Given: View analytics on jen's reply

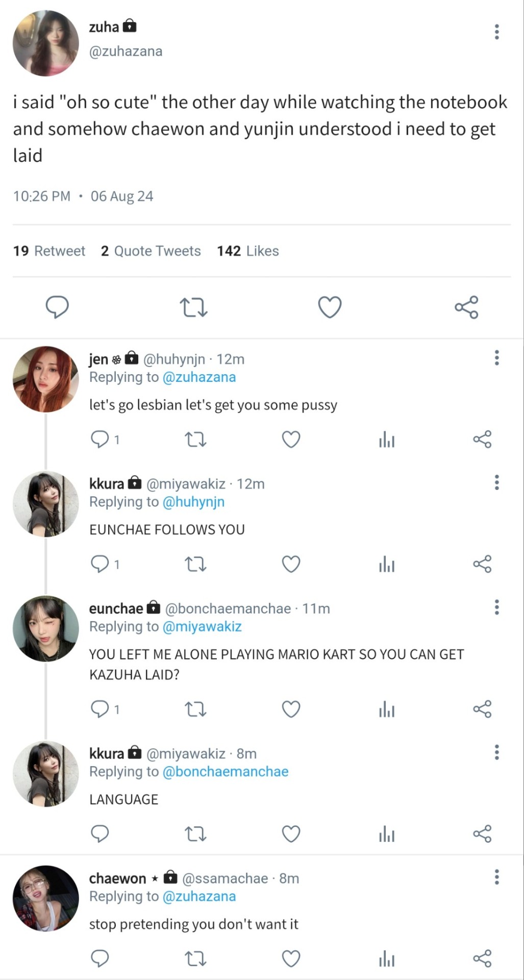Looking at the screenshot, I should pos(387,439).
